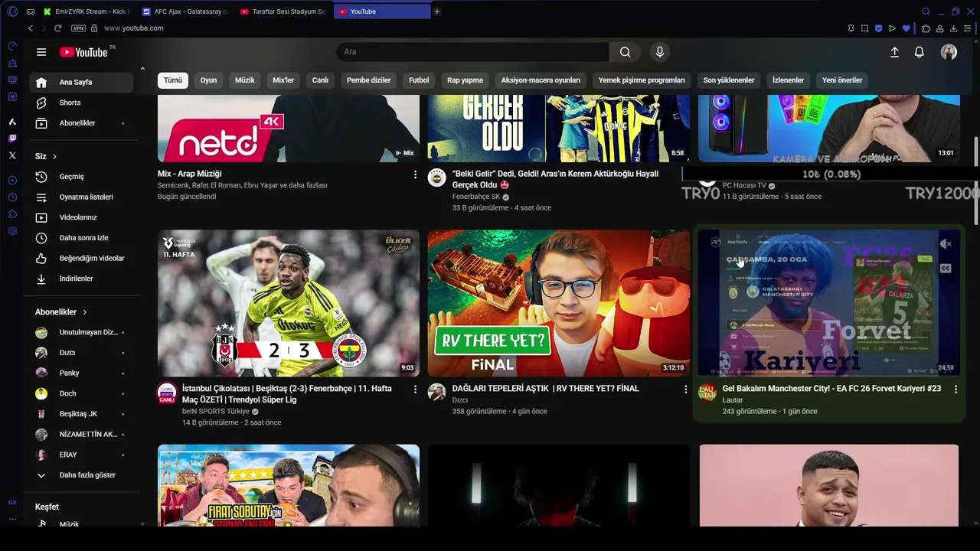Reload the page with the refresh icon
This screenshot has height=551, width=980.
pos(57,28)
